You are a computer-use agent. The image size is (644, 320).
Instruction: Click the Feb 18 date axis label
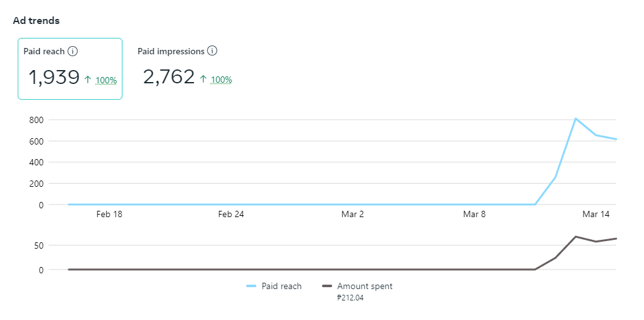pyautogui.click(x=109, y=215)
